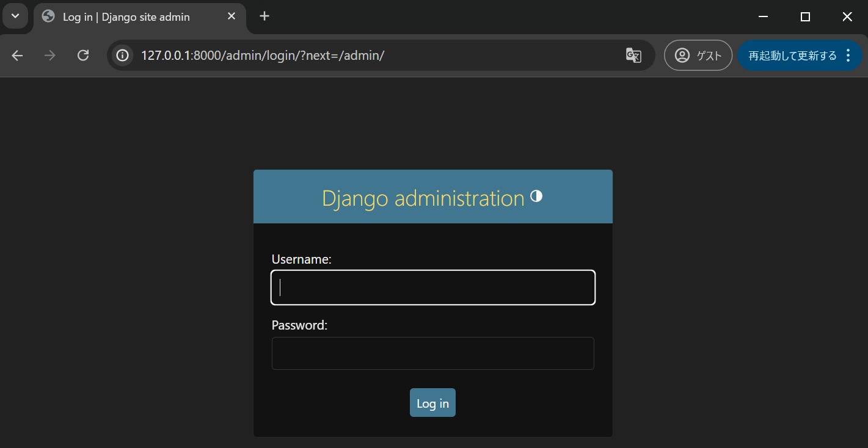Expand the tab search dropdown chevron

point(15,16)
